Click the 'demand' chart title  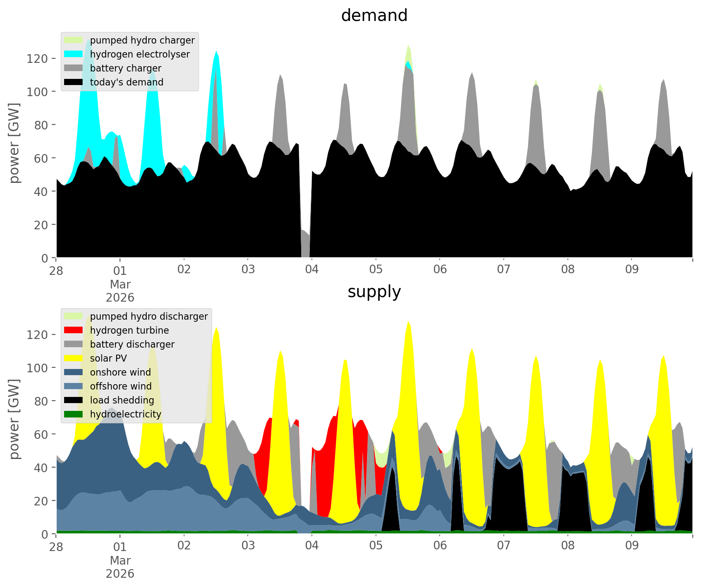pos(374,16)
